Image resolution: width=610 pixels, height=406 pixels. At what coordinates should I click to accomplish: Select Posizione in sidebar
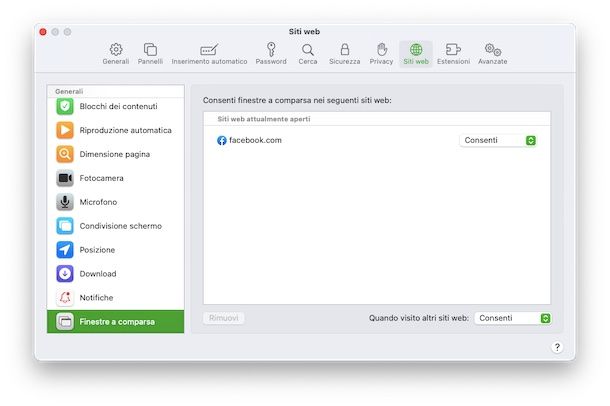point(116,250)
